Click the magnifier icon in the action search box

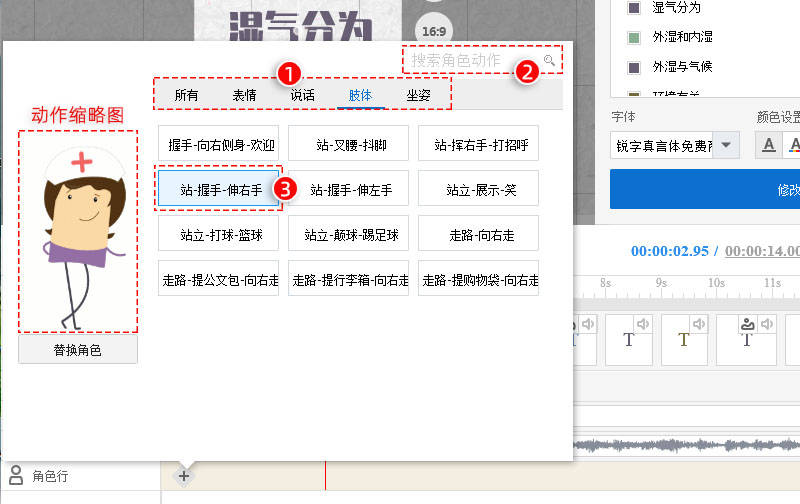(x=548, y=60)
